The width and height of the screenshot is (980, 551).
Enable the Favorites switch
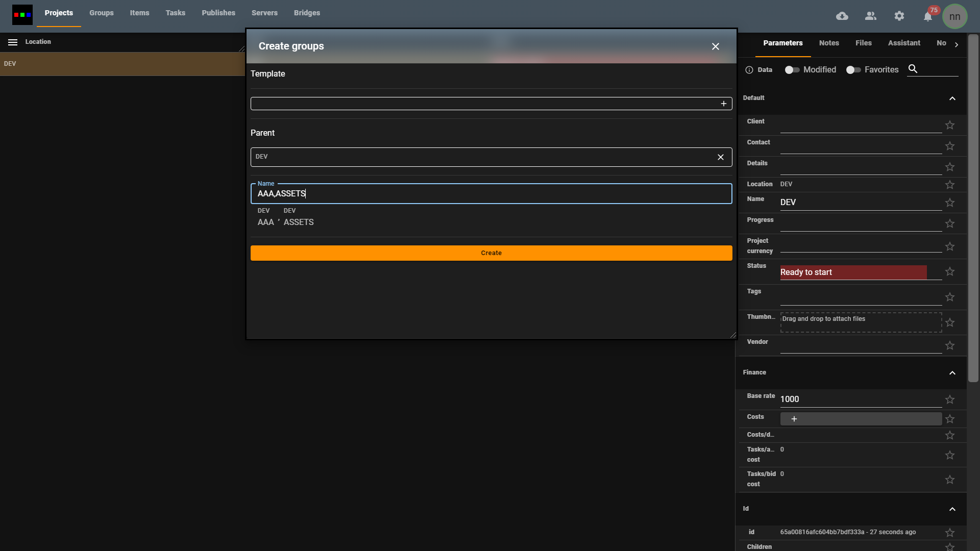coord(853,70)
